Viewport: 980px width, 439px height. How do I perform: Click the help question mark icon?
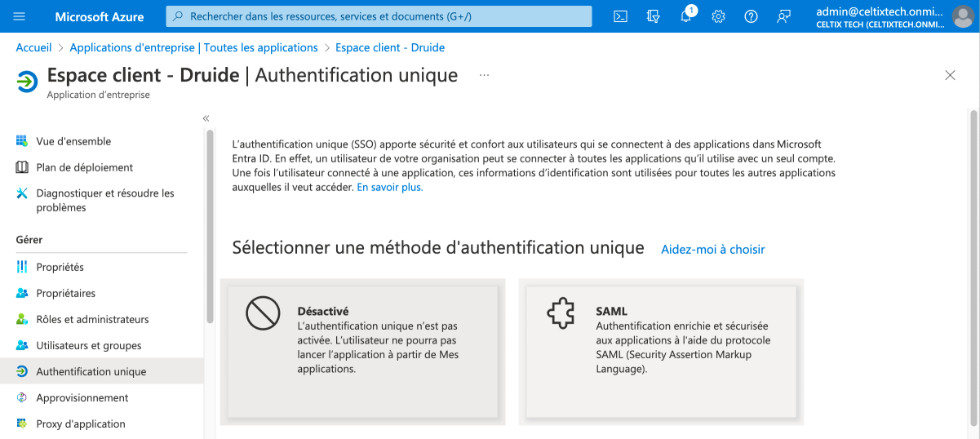(x=752, y=16)
